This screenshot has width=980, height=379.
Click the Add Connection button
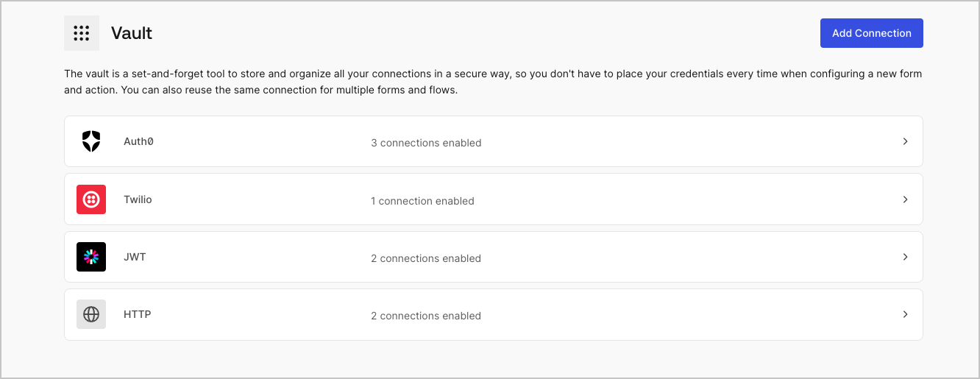(x=872, y=33)
